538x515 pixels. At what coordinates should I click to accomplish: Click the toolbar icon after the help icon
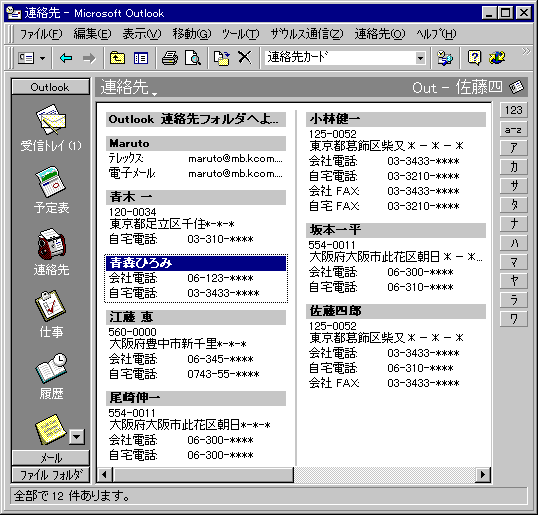coord(497,57)
